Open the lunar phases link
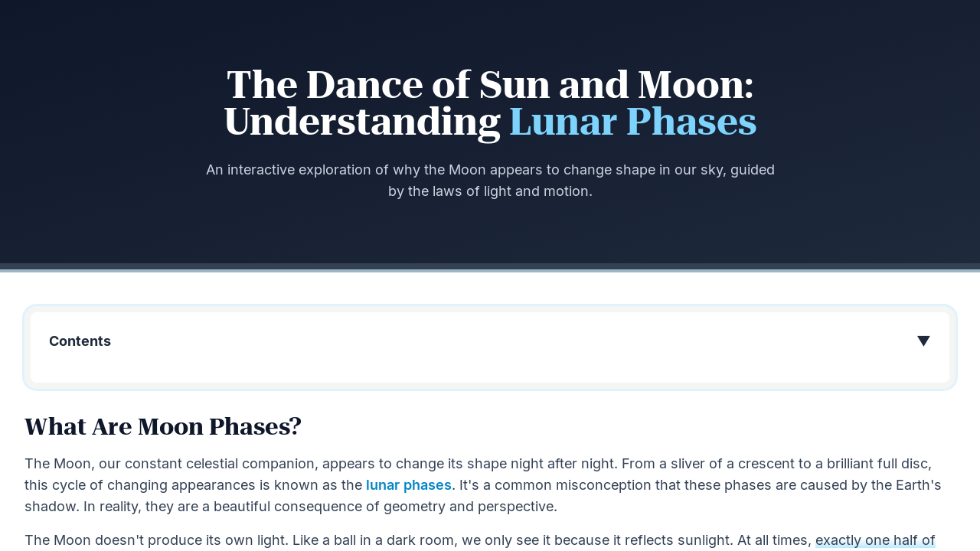 pos(409,485)
